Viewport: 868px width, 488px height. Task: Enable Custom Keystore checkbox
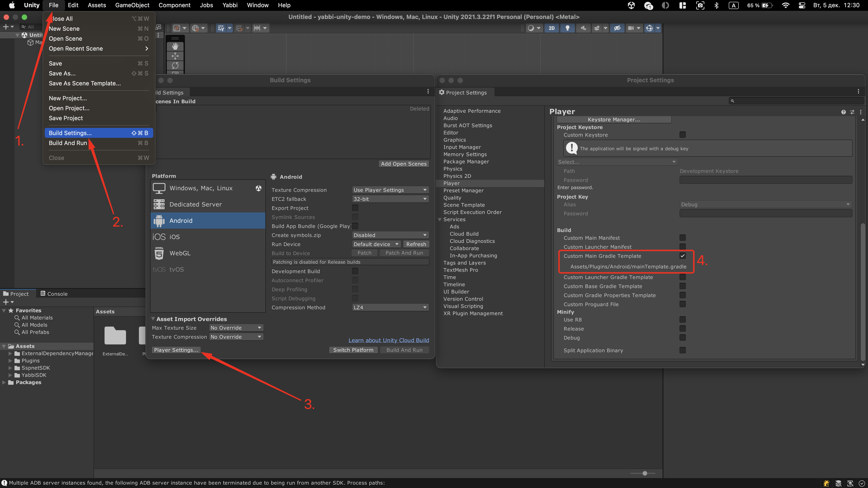682,135
